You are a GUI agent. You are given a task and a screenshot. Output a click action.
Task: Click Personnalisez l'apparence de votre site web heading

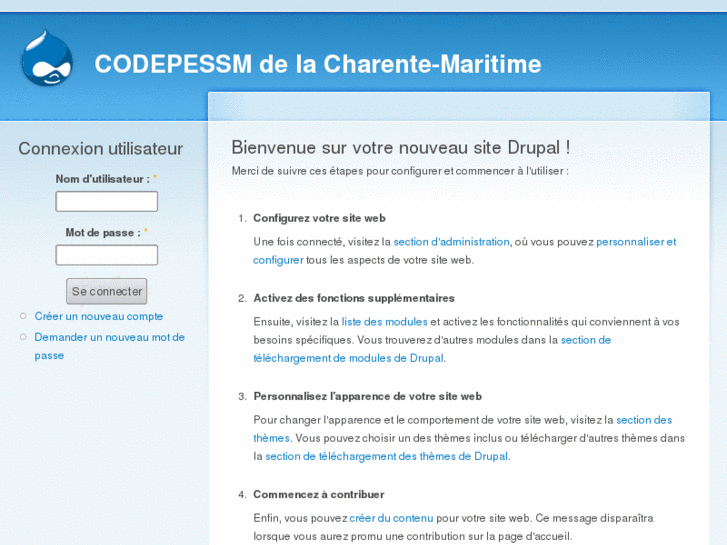(367, 396)
